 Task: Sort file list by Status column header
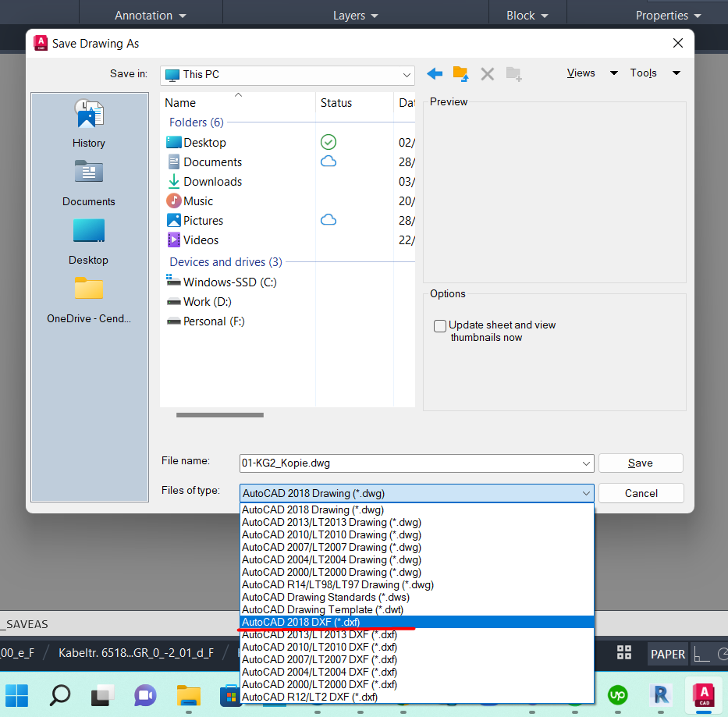(x=355, y=103)
